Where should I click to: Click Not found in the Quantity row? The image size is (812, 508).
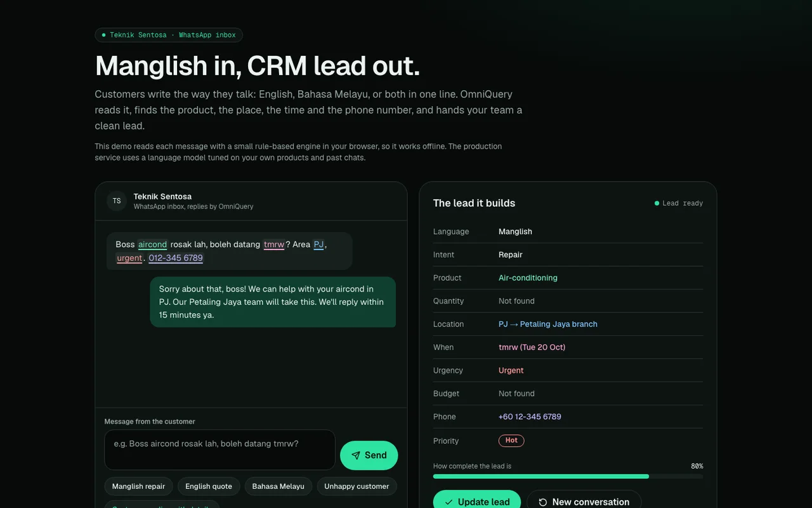click(516, 301)
